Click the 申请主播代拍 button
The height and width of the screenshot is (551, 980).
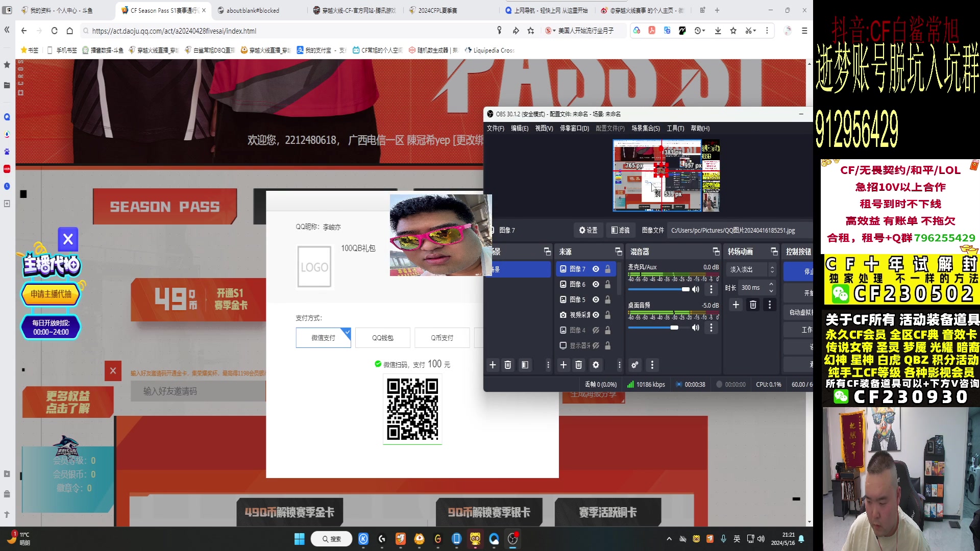[x=51, y=294]
